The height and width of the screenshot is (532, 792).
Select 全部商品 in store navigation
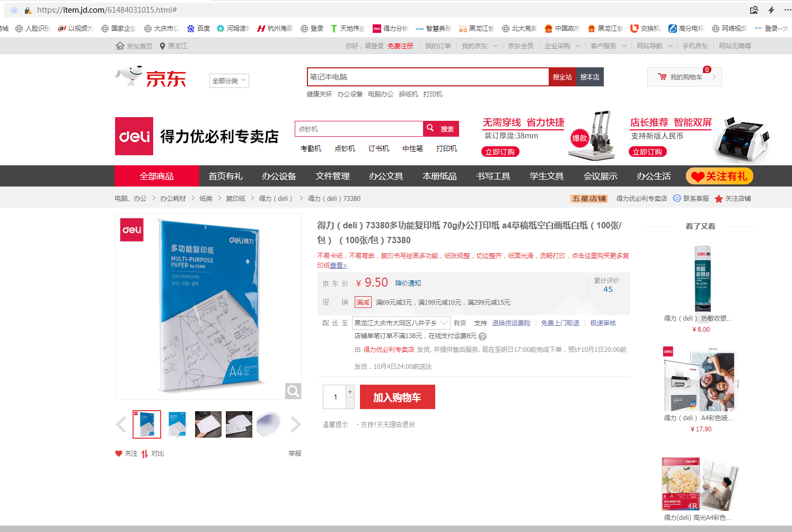[156, 176]
